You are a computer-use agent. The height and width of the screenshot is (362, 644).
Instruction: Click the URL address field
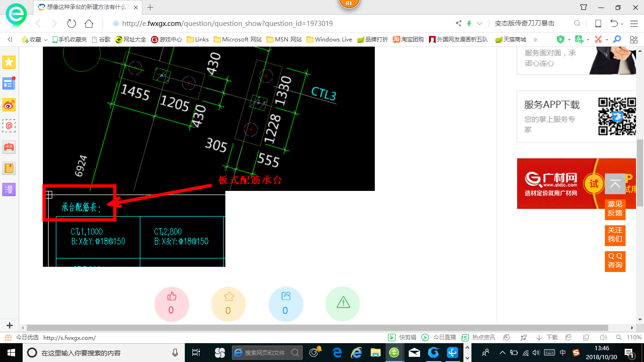click(281, 24)
